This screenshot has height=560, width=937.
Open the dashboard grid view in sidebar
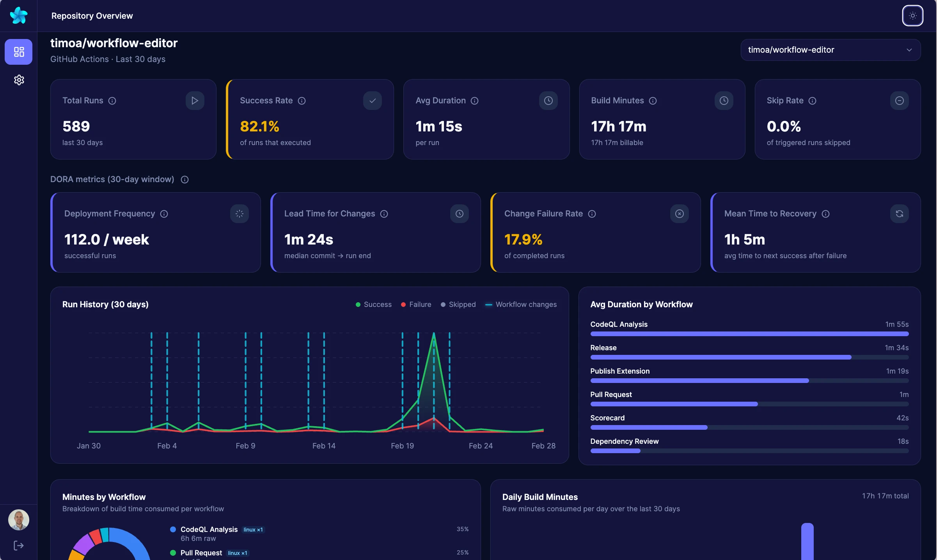coord(18,51)
